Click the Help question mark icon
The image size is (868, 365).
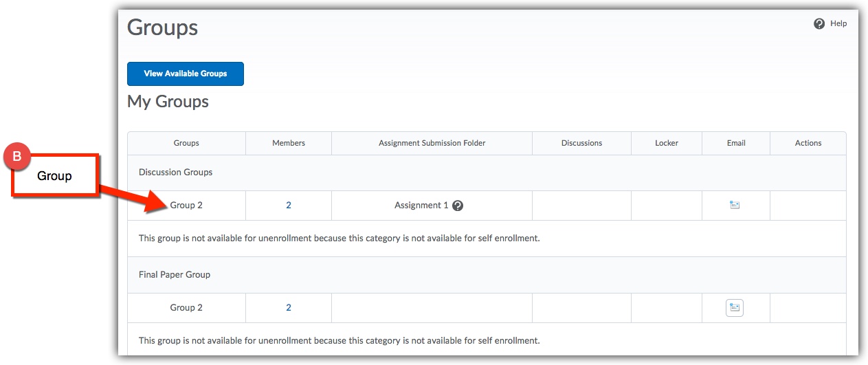point(819,24)
